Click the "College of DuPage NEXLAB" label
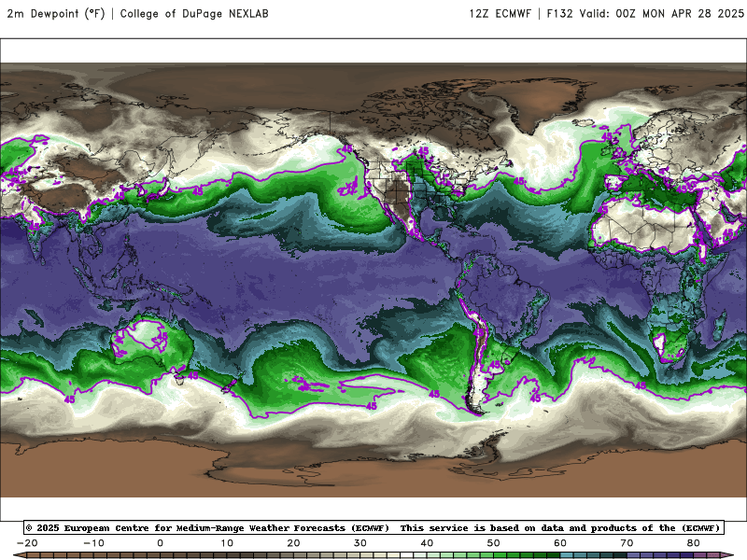The width and height of the screenshot is (747, 560). pyautogui.click(x=194, y=14)
